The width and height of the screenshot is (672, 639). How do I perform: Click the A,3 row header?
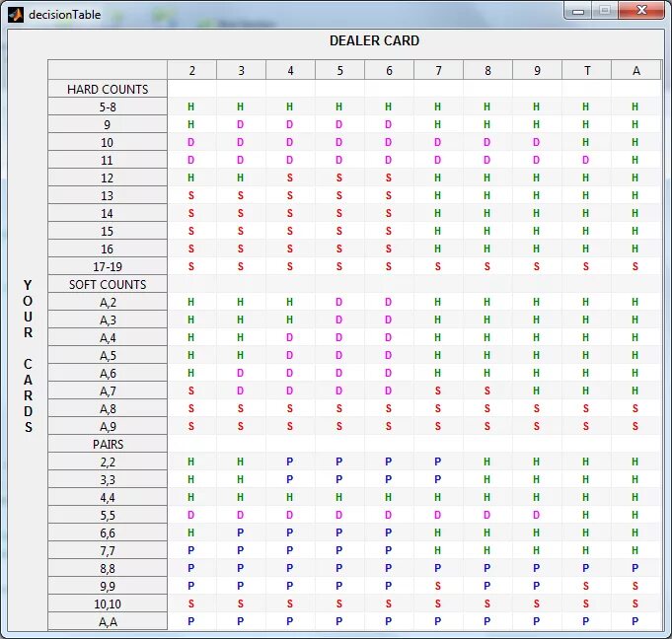108,319
